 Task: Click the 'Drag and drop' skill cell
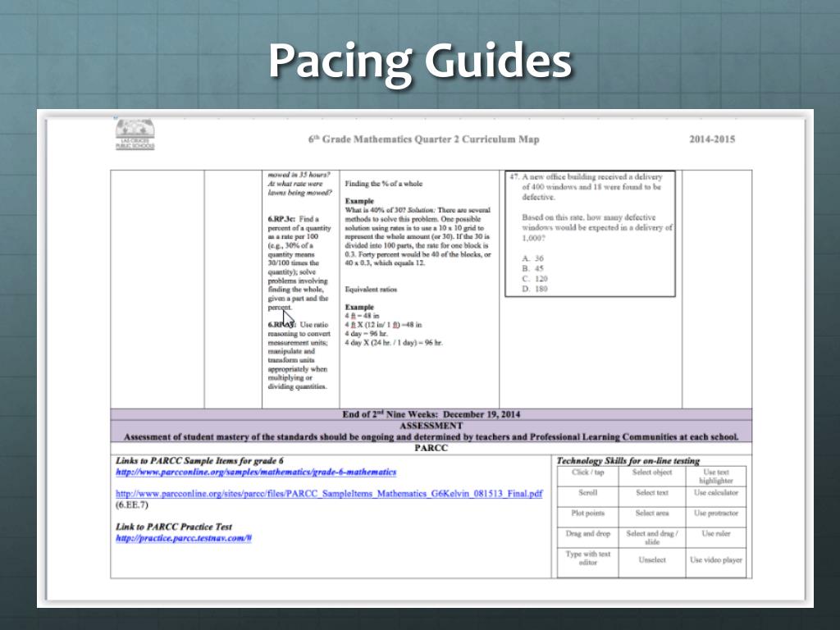pos(587,537)
